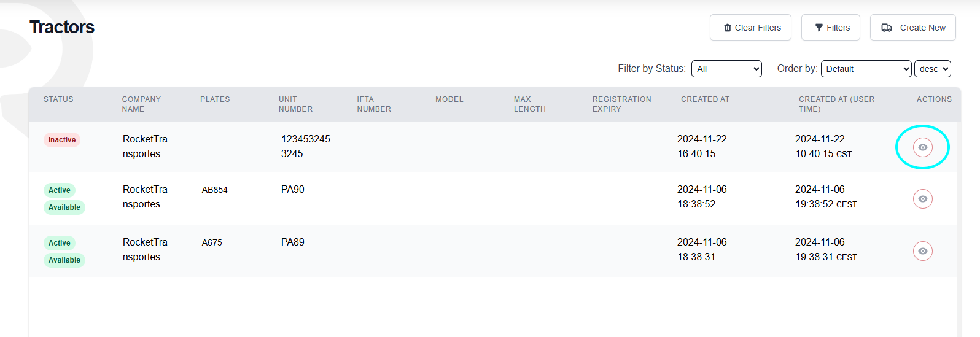Viewport: 980px width, 337px height.
Task: View tractor PA89 via eye icon
Action: [x=923, y=251]
